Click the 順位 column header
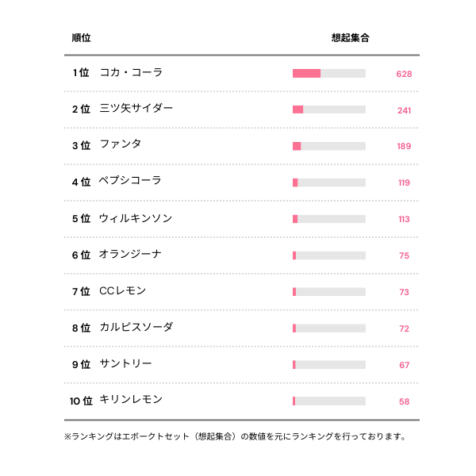 click(x=81, y=37)
